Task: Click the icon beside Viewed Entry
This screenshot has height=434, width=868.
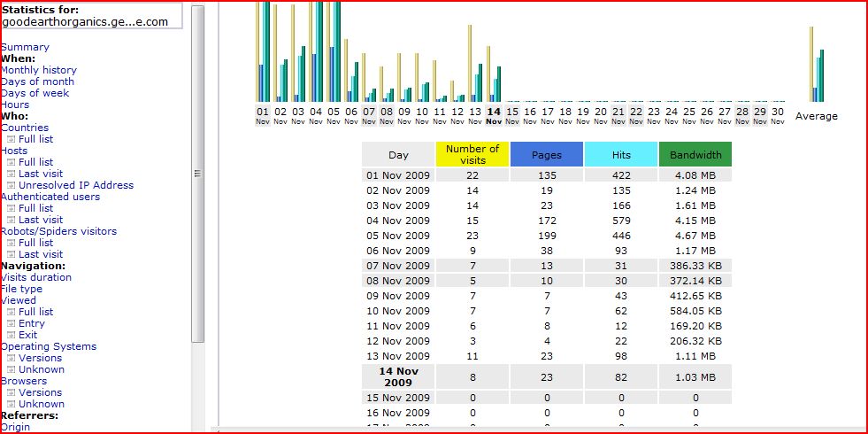Action: click(x=12, y=323)
